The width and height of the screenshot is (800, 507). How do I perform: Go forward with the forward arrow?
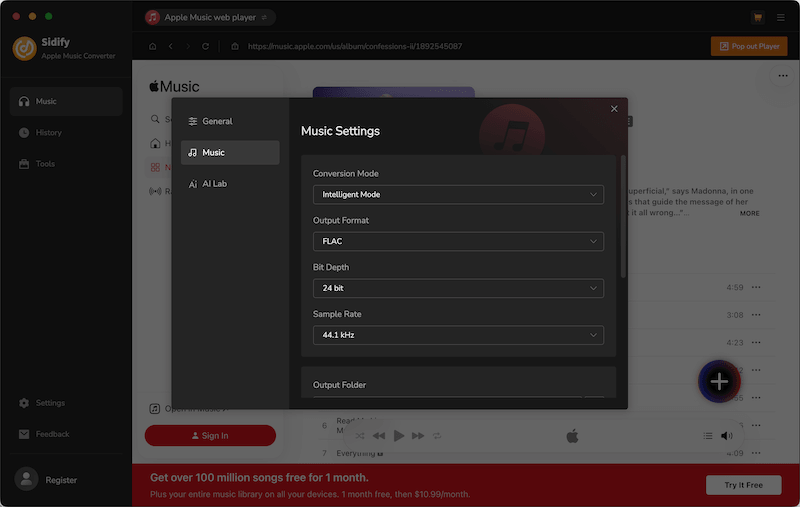pos(188,46)
